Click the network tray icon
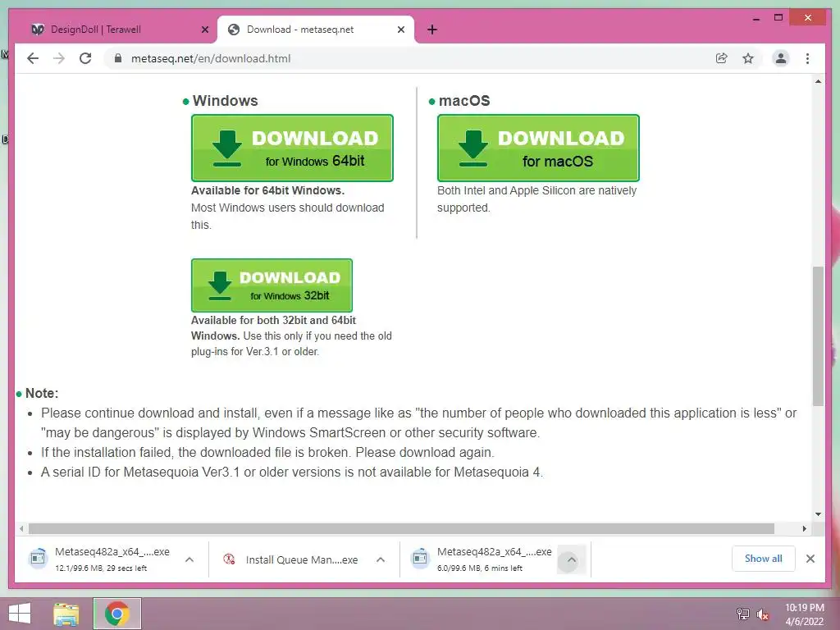This screenshot has height=630, width=840. [742, 614]
